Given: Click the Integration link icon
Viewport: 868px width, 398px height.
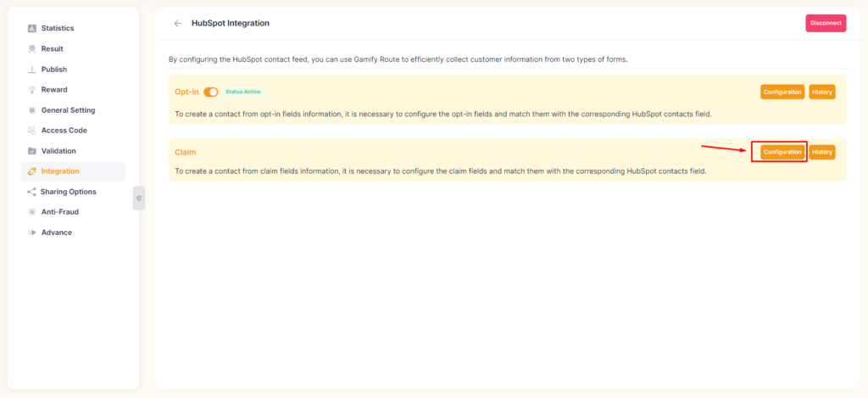Looking at the screenshot, I should 32,171.
